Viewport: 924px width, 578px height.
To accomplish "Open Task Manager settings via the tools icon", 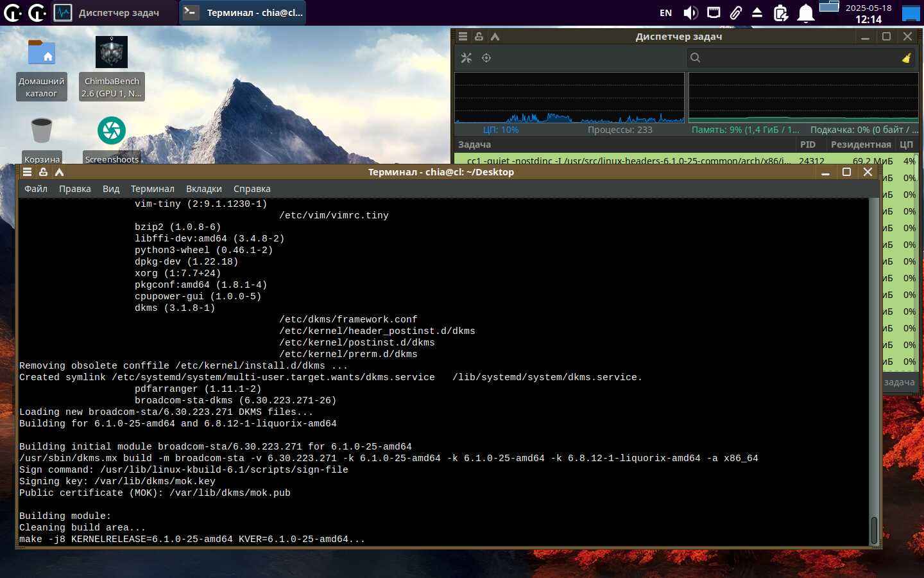I will tap(466, 58).
